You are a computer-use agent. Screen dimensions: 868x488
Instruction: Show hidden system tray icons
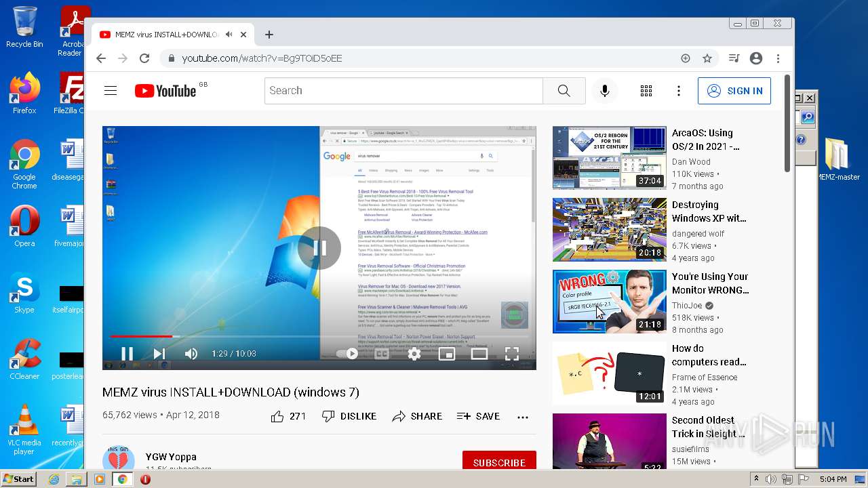(x=757, y=479)
